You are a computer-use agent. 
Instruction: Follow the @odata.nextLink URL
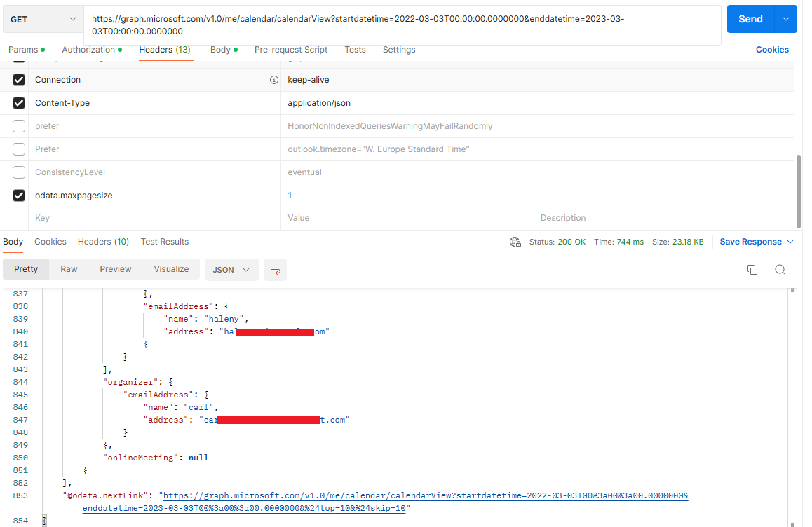[385, 502]
